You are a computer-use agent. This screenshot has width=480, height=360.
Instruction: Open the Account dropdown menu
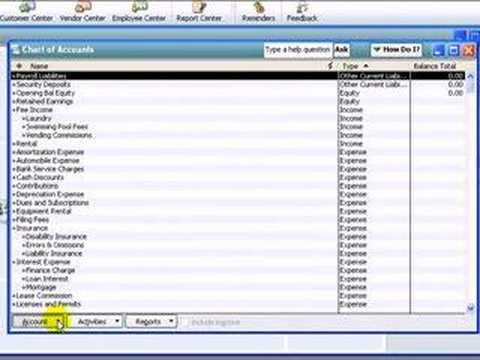(38, 322)
